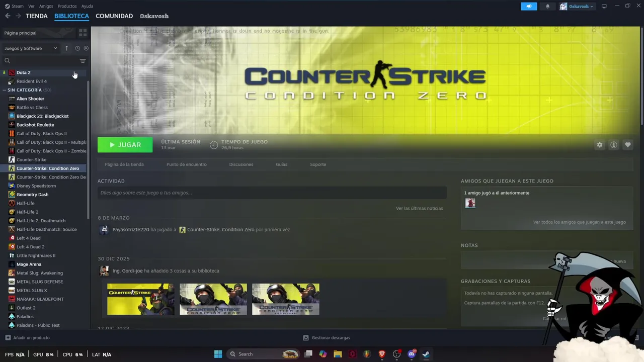Click the Windows taskbar Search box
The height and width of the screenshot is (362, 644).
pos(264,354)
